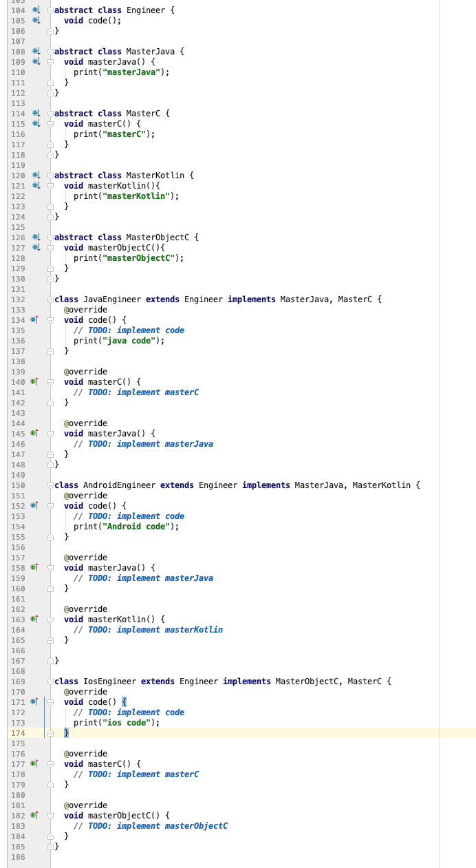The height and width of the screenshot is (868, 476).
Task: Collapse the AndroidEngineer class on line 150
Action: pos(50,485)
